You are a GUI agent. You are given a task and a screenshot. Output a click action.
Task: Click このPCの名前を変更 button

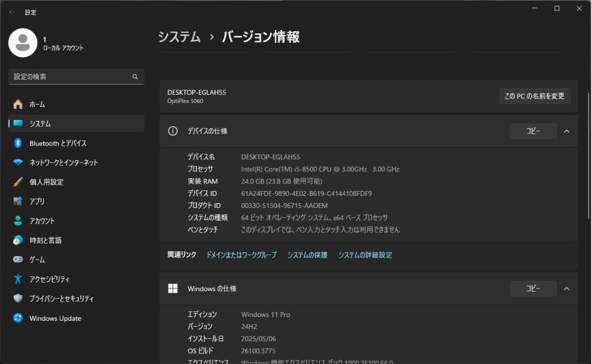tap(535, 95)
